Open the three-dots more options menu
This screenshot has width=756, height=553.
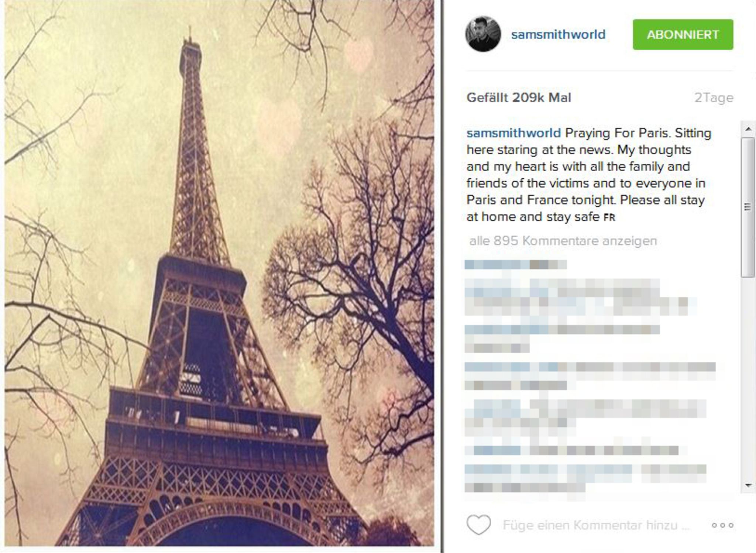tap(722, 525)
